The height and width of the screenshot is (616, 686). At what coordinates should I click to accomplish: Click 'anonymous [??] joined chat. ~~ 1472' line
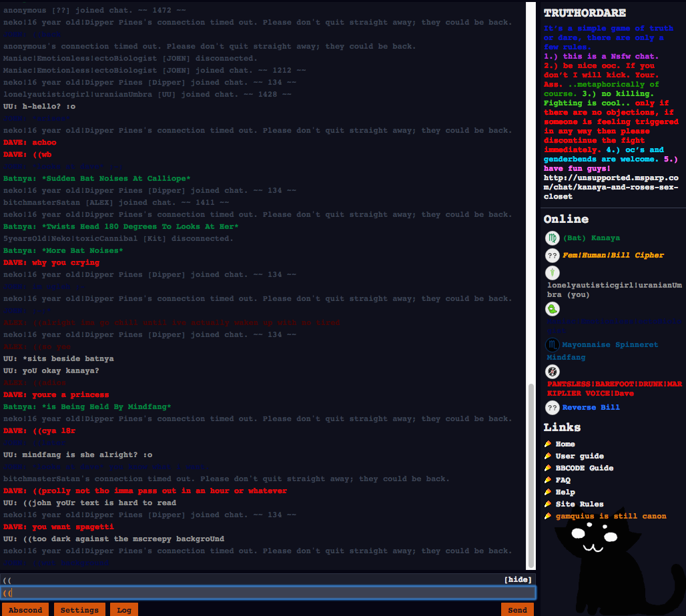pyautogui.click(x=95, y=10)
